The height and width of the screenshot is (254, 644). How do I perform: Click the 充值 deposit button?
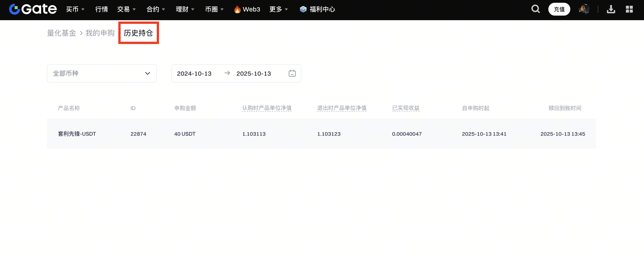(x=559, y=9)
